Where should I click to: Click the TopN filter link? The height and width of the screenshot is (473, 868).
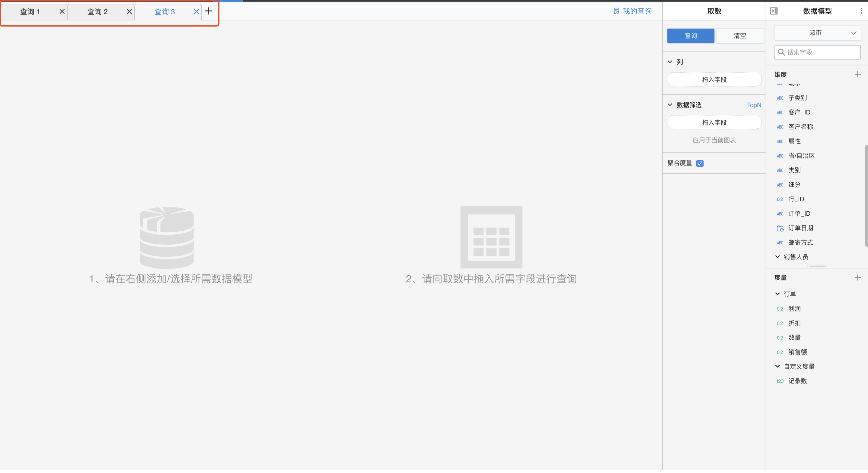pos(754,105)
